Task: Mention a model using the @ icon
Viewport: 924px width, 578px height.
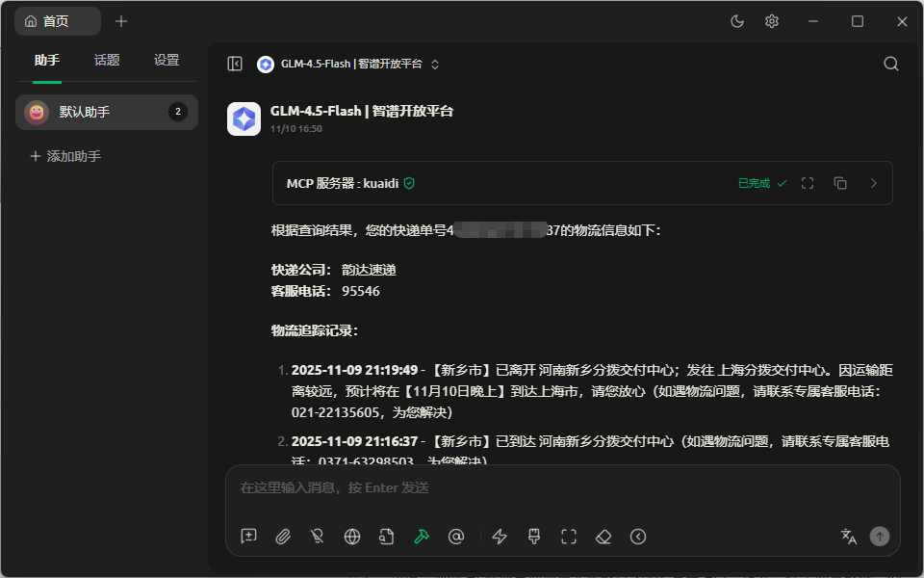Action: [x=455, y=537]
